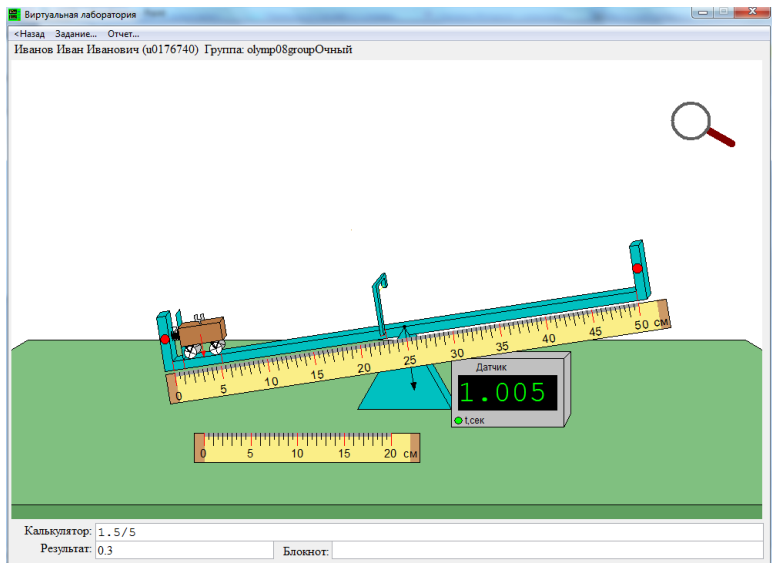
Task: Click the red dot on left track end
Action: click(x=165, y=339)
